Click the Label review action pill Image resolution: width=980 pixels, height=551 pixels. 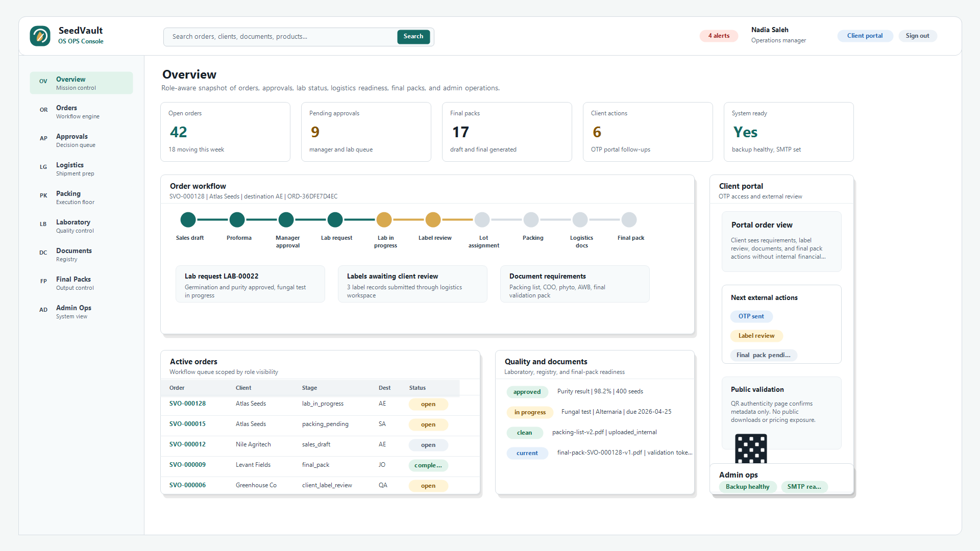coord(756,336)
